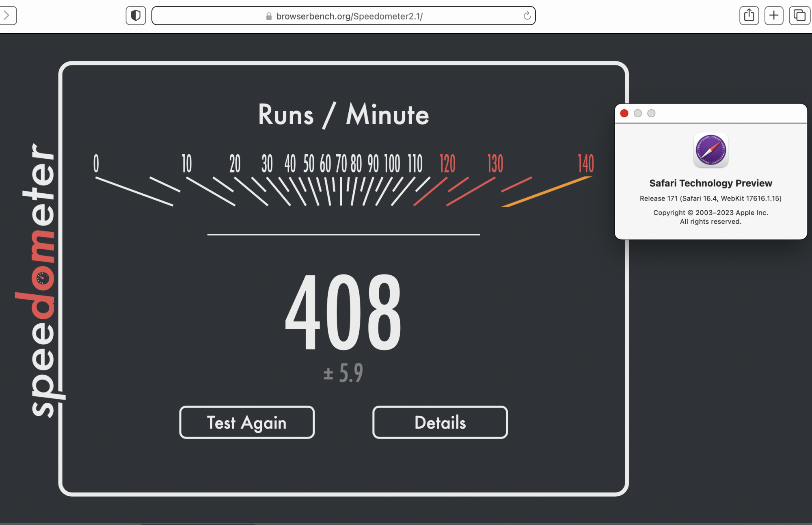The width and height of the screenshot is (812, 525).
Task: Click the Runs / Minute heading
Action: [x=343, y=115]
